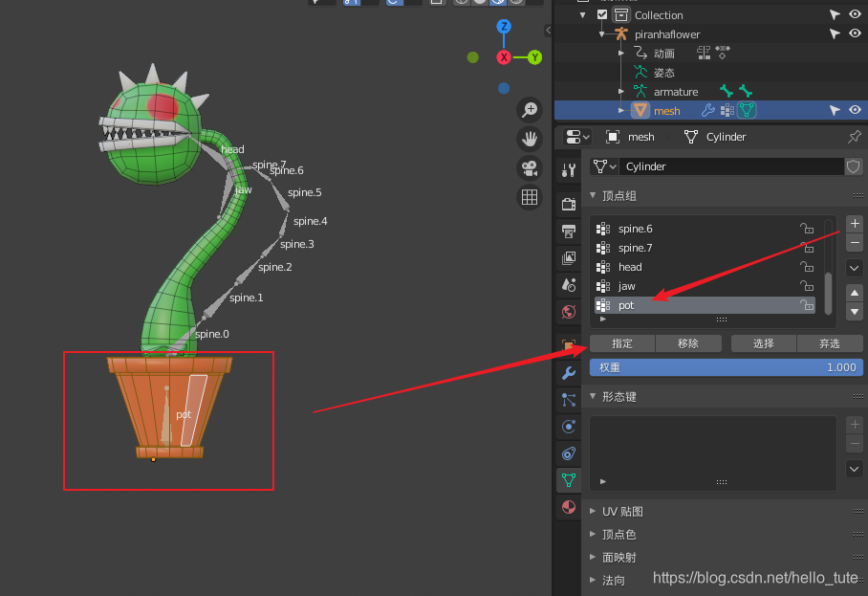The height and width of the screenshot is (596, 868).
Task: Click the Z axis on navigation gizmo
Action: pyautogui.click(x=504, y=26)
